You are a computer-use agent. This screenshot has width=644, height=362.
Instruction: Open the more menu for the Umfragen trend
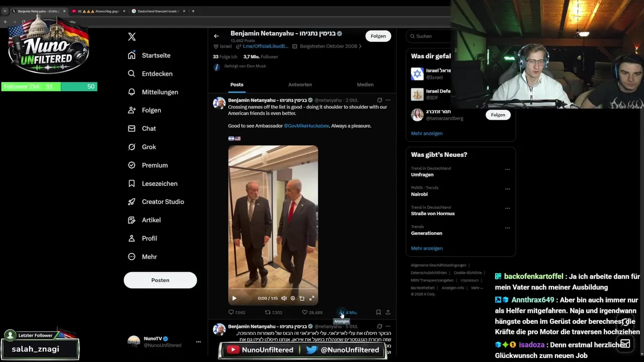[x=507, y=169]
